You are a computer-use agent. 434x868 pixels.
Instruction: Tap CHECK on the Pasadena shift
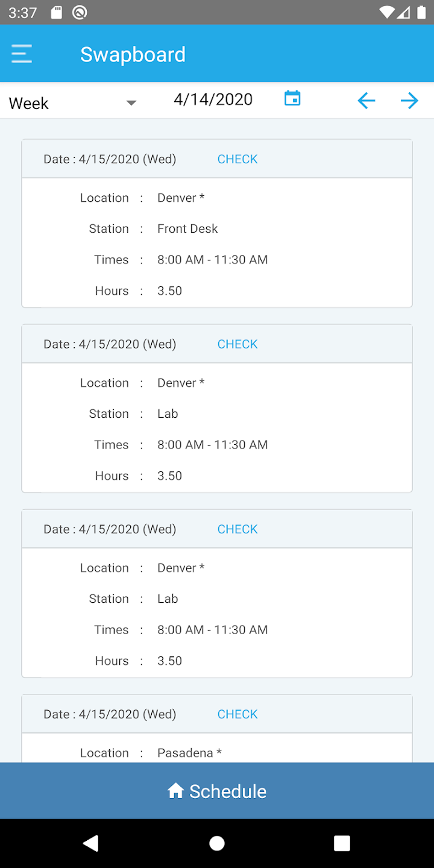(x=237, y=714)
